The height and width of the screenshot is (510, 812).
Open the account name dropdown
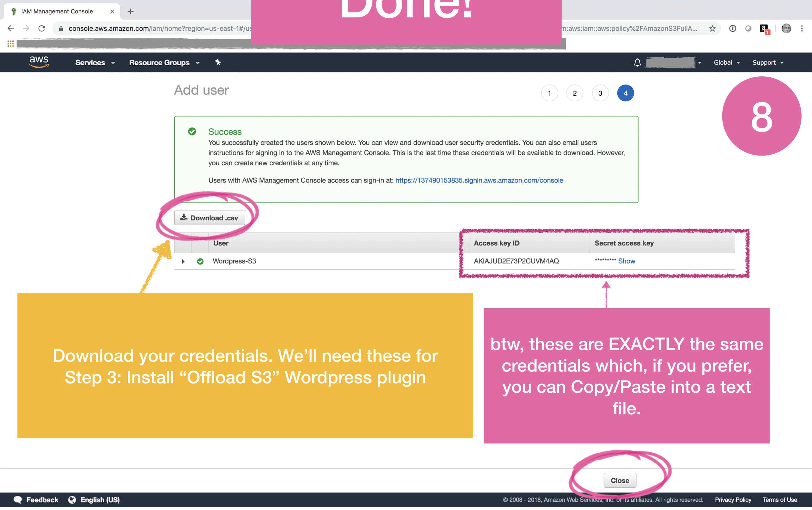(x=673, y=62)
